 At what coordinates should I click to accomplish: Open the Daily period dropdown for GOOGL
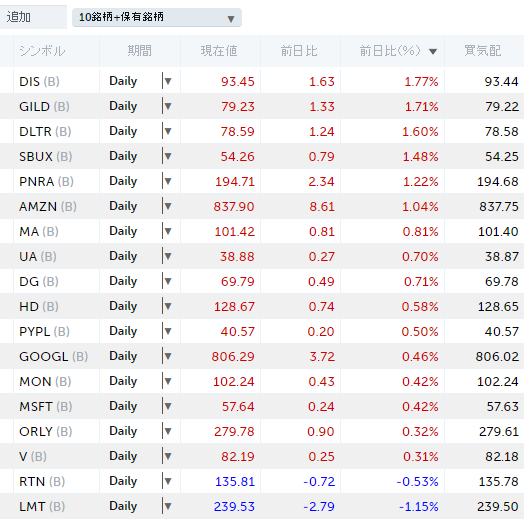pyautogui.click(x=140, y=356)
